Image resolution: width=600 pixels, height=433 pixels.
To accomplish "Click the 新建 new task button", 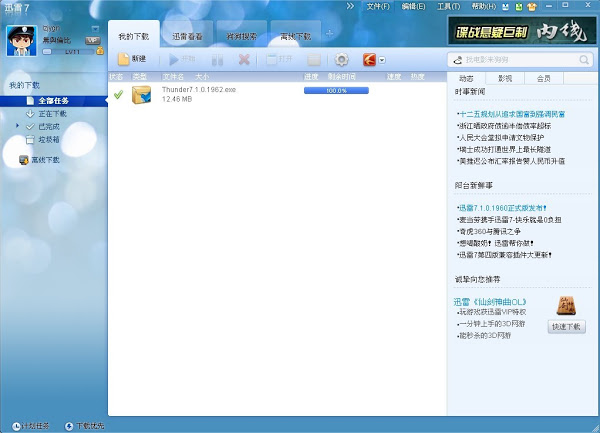I will click(x=132, y=59).
